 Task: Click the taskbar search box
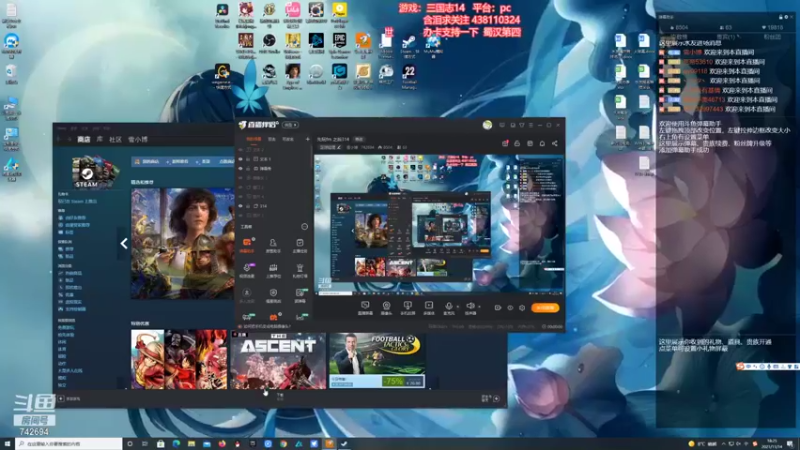(x=69, y=444)
